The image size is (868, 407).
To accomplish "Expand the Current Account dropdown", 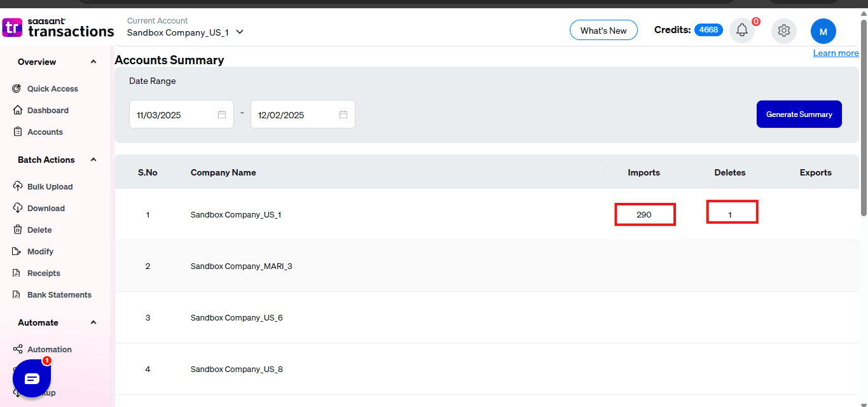I will click(240, 32).
